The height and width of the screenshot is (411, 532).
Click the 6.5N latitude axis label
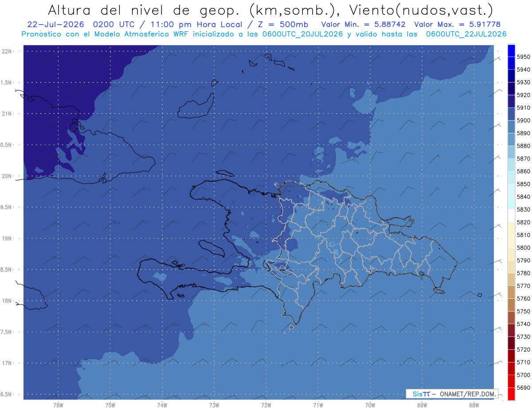pos(7,395)
